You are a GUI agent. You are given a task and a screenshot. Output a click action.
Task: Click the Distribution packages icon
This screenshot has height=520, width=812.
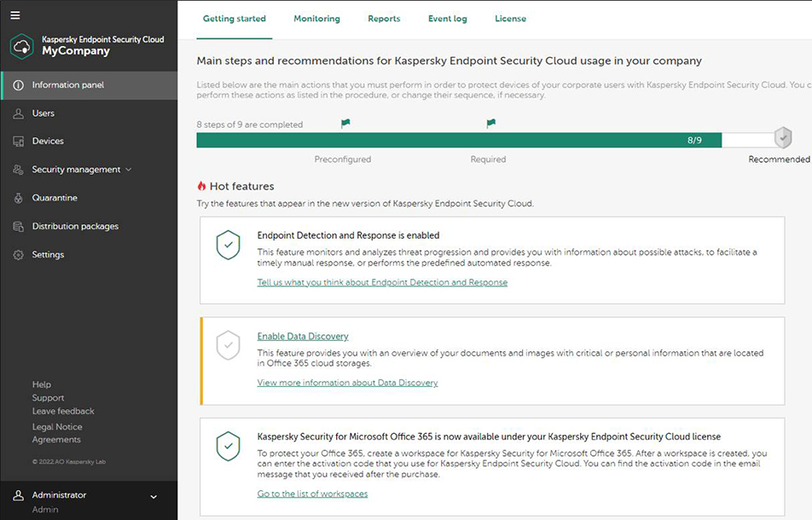click(x=18, y=227)
